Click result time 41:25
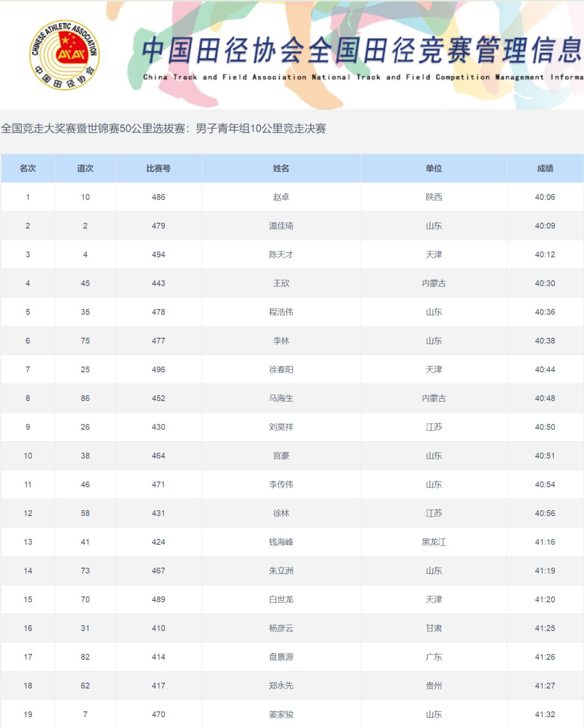584x728 pixels. 545,628
